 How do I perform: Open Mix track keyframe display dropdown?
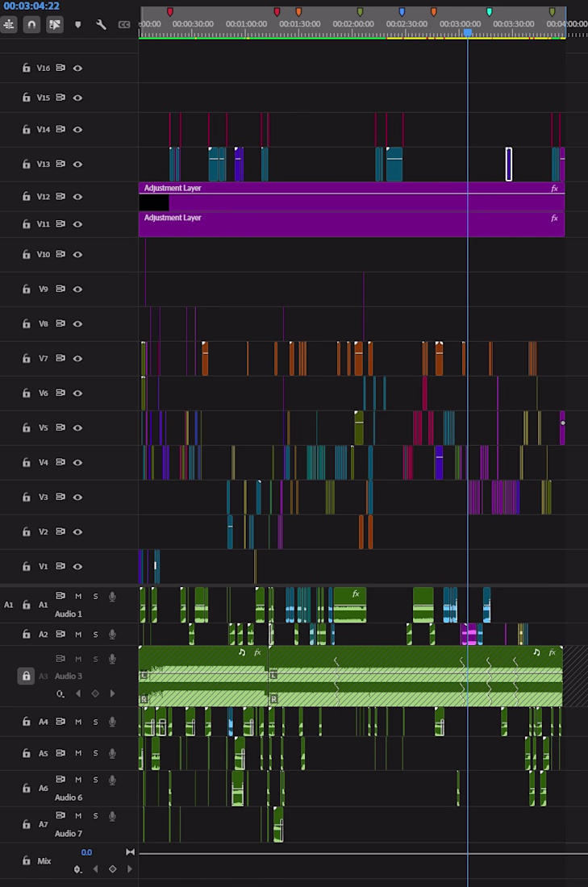coord(78,869)
